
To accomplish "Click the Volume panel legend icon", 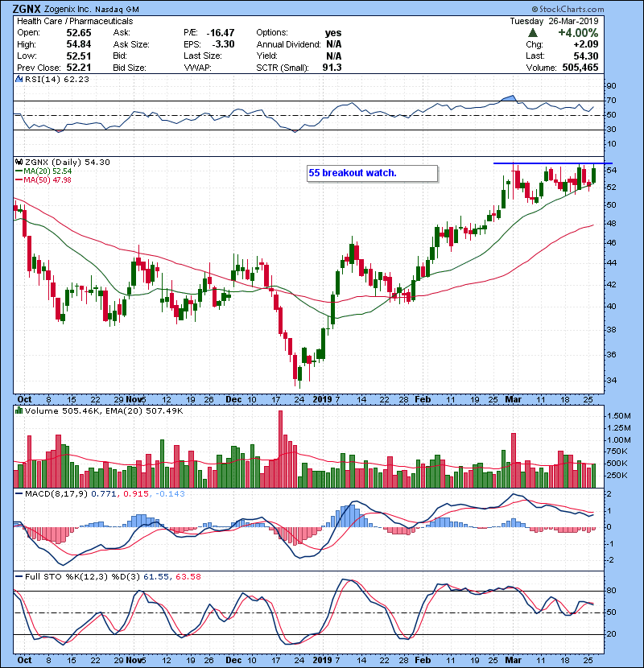I will click(x=19, y=410).
